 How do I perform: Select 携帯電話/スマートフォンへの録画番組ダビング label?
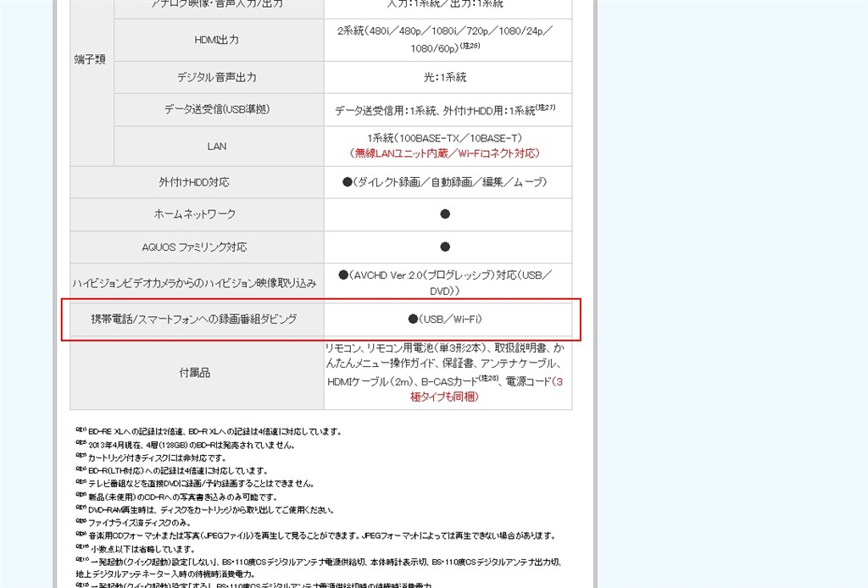tap(194, 319)
